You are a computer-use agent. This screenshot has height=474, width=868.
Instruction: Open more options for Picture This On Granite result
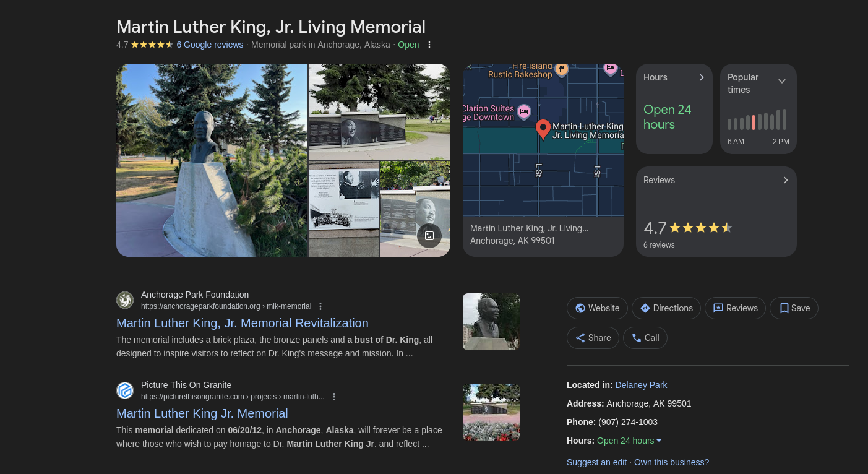(x=334, y=397)
